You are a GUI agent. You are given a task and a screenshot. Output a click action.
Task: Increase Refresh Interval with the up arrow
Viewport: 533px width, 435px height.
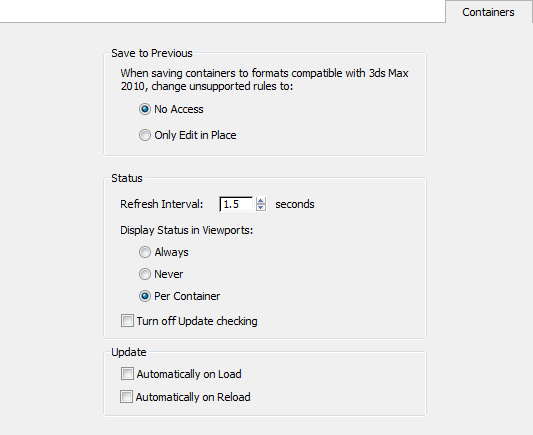pos(261,201)
